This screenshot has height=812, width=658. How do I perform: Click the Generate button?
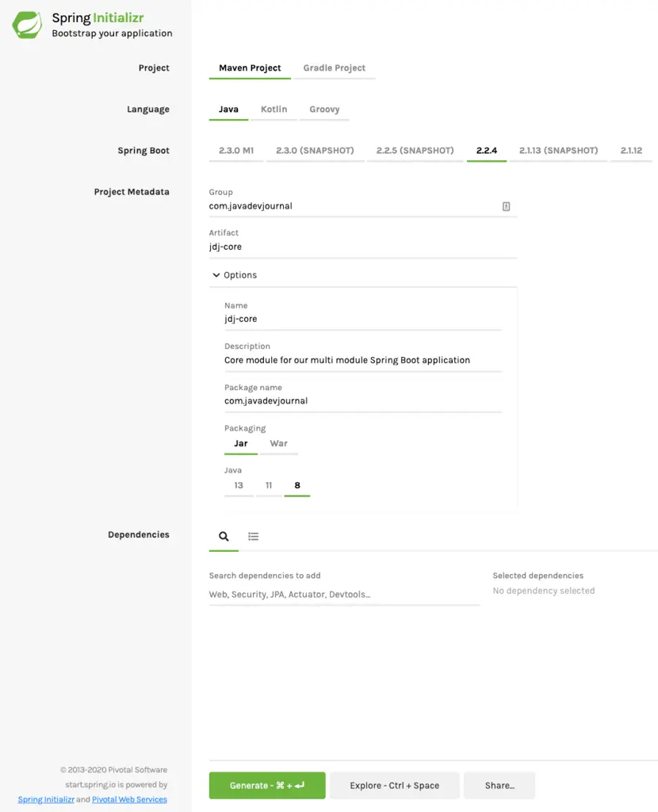click(x=267, y=786)
